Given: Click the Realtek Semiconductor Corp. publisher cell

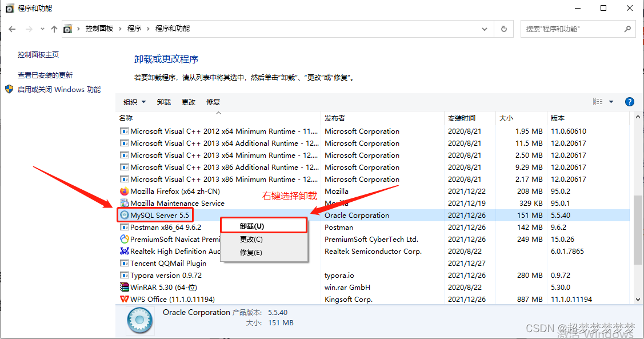Looking at the screenshot, I should (373, 251).
